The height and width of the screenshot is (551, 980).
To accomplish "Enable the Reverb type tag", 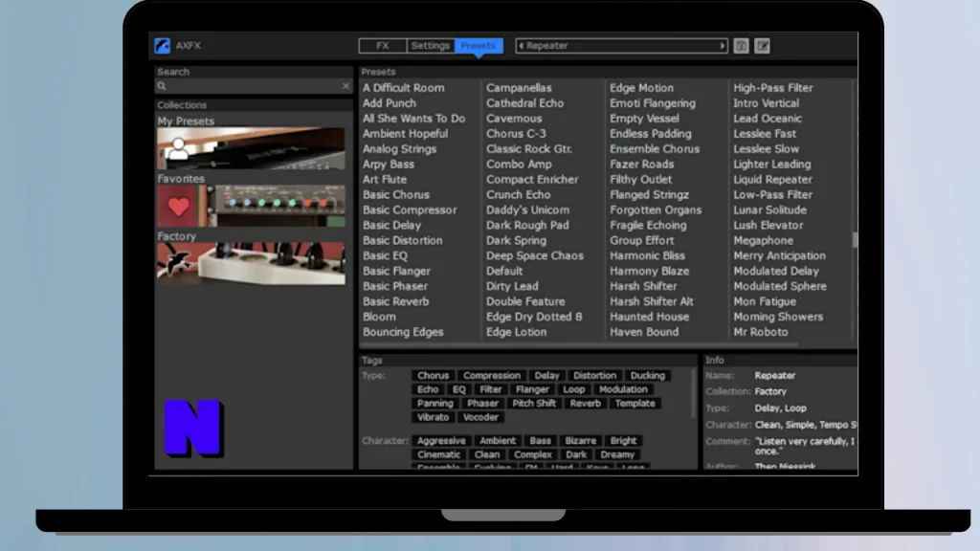I will [x=585, y=403].
